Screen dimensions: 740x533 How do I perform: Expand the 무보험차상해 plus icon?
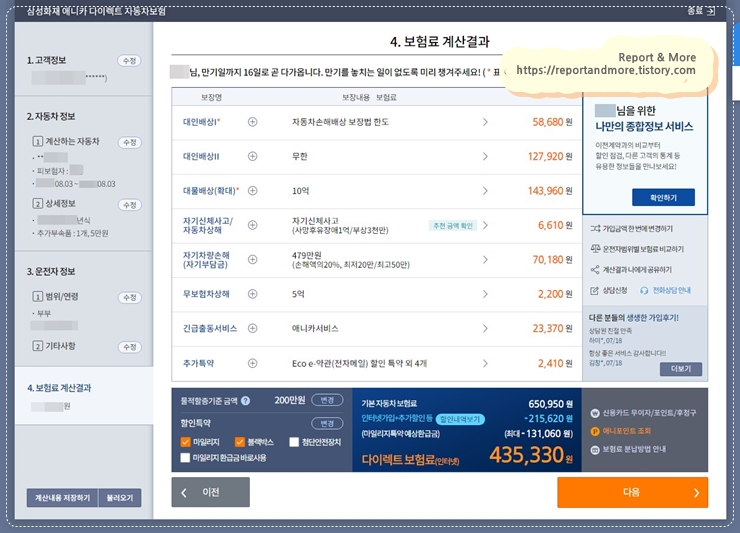click(x=252, y=294)
